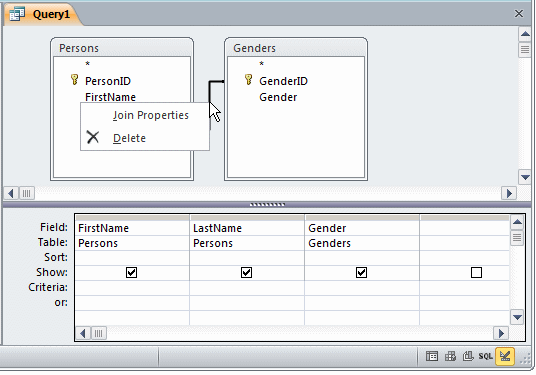The width and height of the screenshot is (536, 375).
Task: Click the pane splitter grip handle
Action: pyautogui.click(x=267, y=205)
